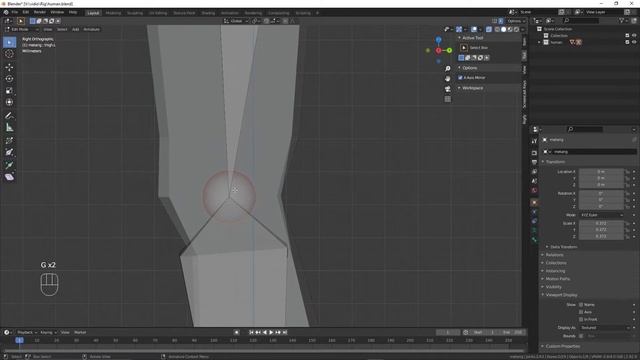This screenshot has height=360, width=640.
Task: Activate the Scale tool
Action: (9, 90)
